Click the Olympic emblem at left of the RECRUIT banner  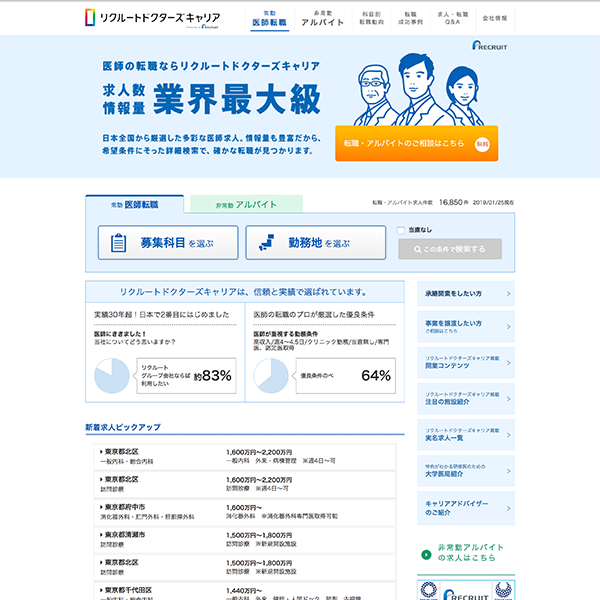(429, 590)
